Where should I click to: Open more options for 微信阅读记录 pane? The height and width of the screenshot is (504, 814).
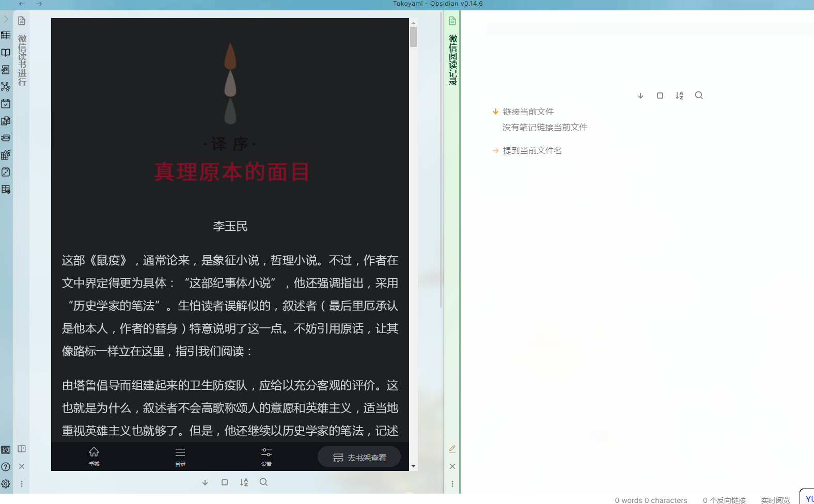click(x=452, y=484)
